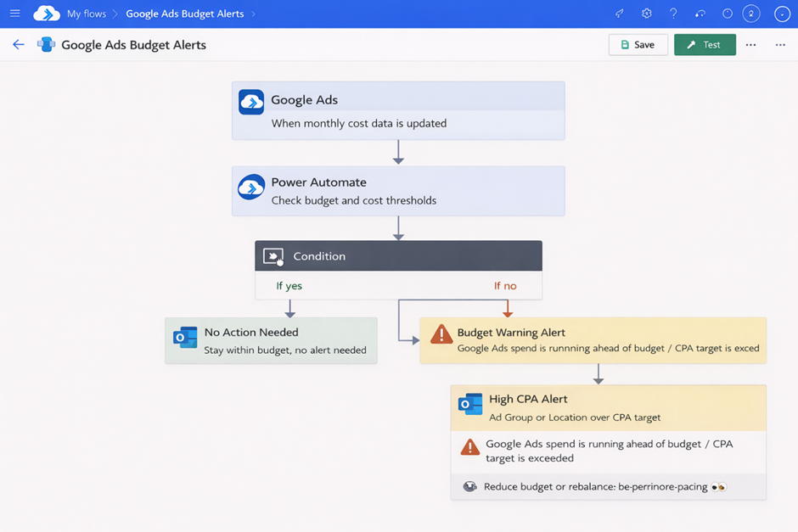This screenshot has height=532, width=798.
Task: Open the navigation hamburger menu
Action: (x=14, y=13)
